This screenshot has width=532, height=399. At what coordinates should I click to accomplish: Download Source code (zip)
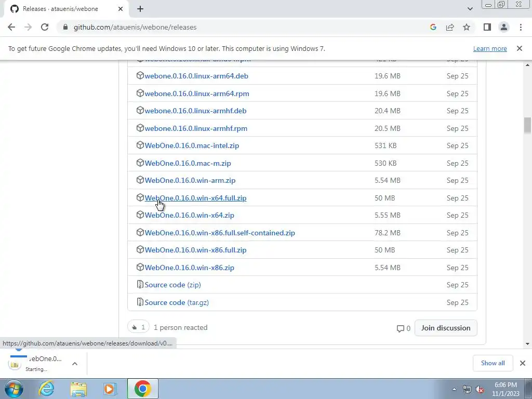tap(172, 285)
